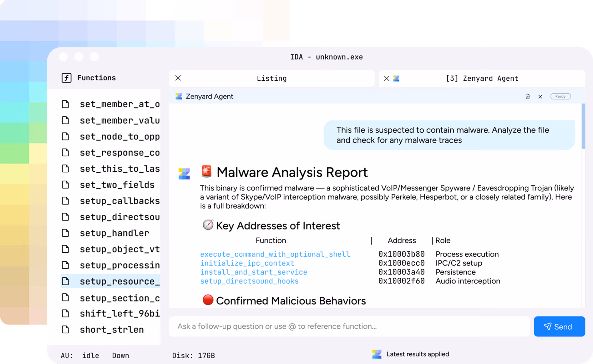This screenshot has height=364, width=593.
Task: Click the Zenyard icon in the status bar
Action: 377,354
